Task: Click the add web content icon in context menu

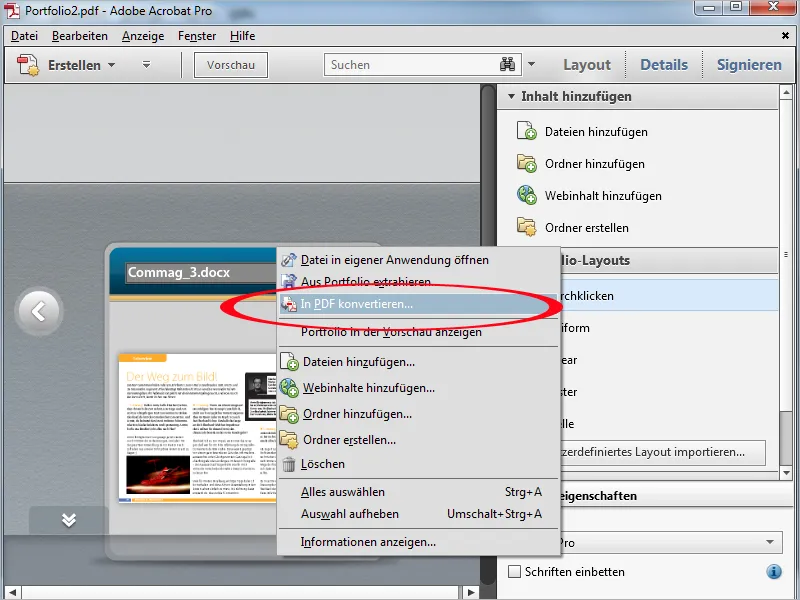Action: (289, 388)
